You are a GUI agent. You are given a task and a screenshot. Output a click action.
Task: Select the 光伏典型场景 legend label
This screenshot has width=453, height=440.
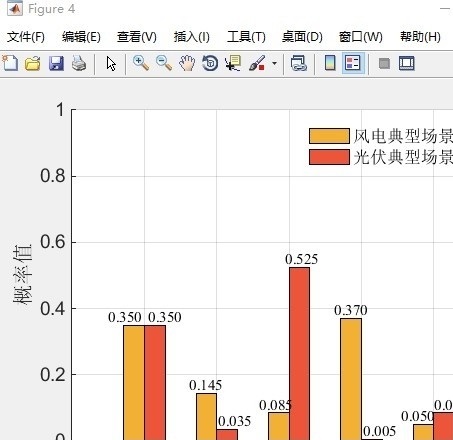[x=403, y=157]
